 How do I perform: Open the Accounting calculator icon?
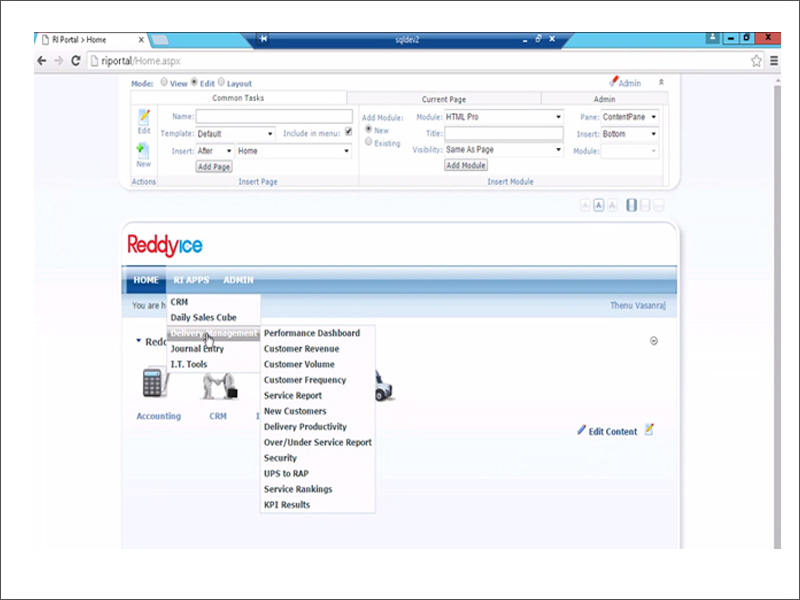tap(154, 385)
